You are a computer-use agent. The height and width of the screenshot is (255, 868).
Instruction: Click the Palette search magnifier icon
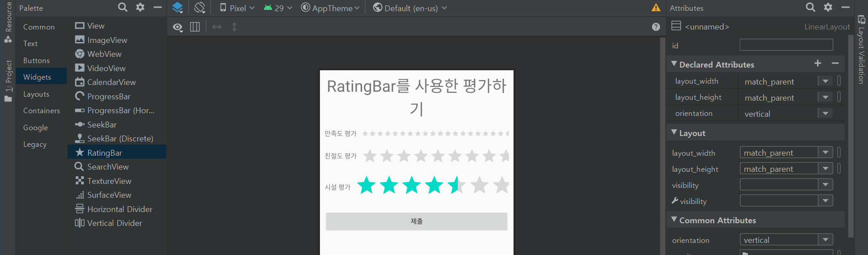click(x=122, y=7)
